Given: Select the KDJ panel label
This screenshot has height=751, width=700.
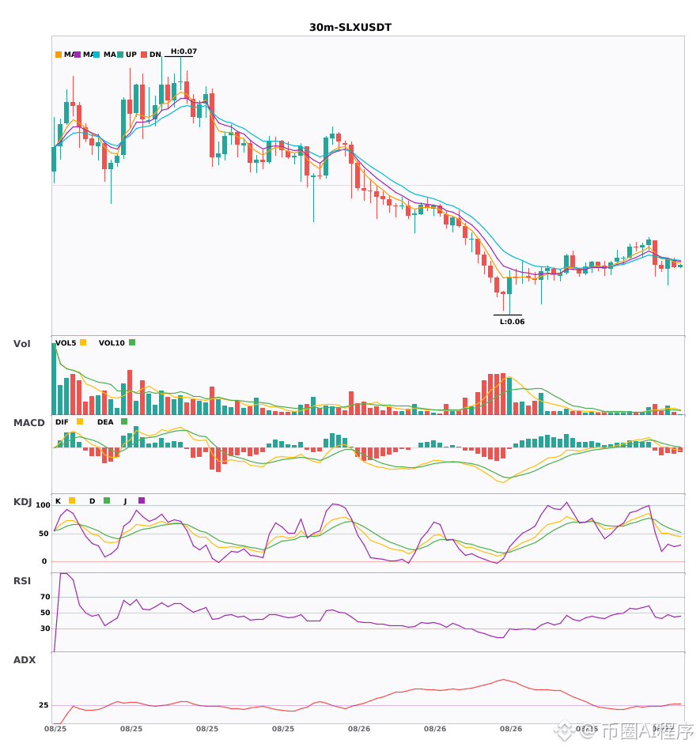Looking at the screenshot, I should click(x=22, y=502).
